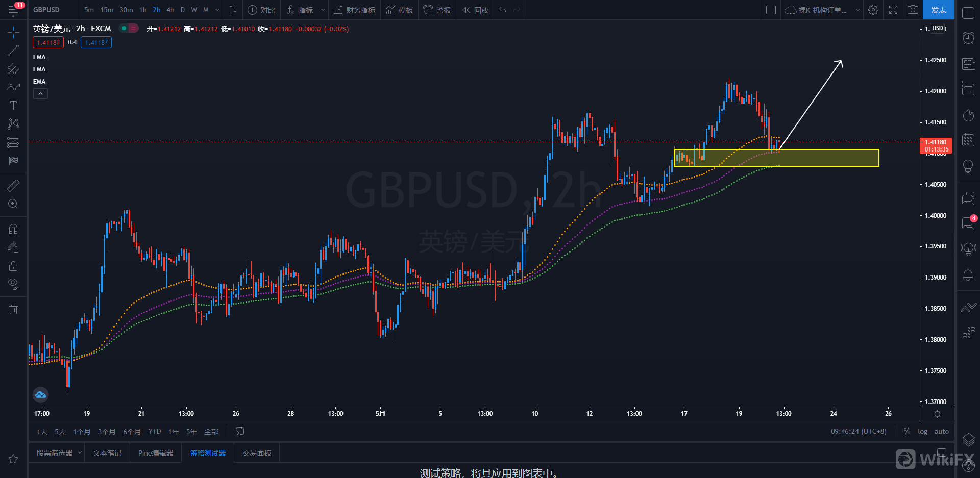Click the blue 发表 publish button
Viewport: 980px width, 478px height.
pyautogui.click(x=938, y=10)
